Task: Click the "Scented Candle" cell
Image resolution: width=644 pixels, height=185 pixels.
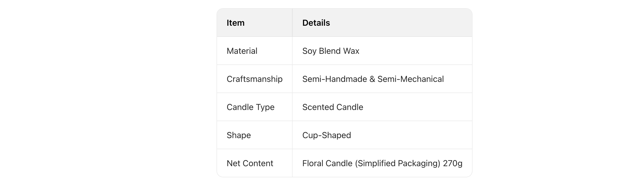Action: 333,107
